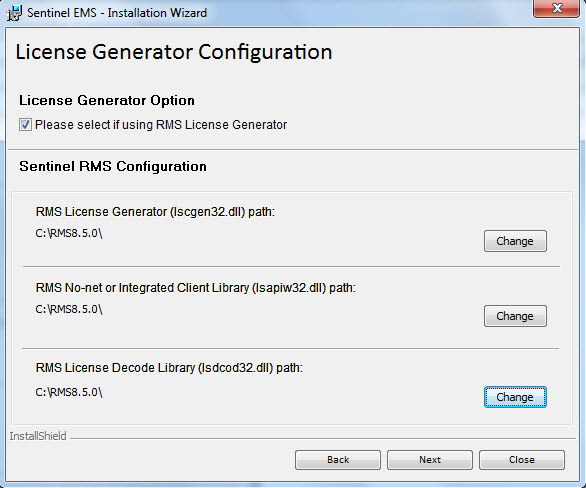Close the Installation Wizard window with X
586x488 pixels.
(x=556, y=8)
